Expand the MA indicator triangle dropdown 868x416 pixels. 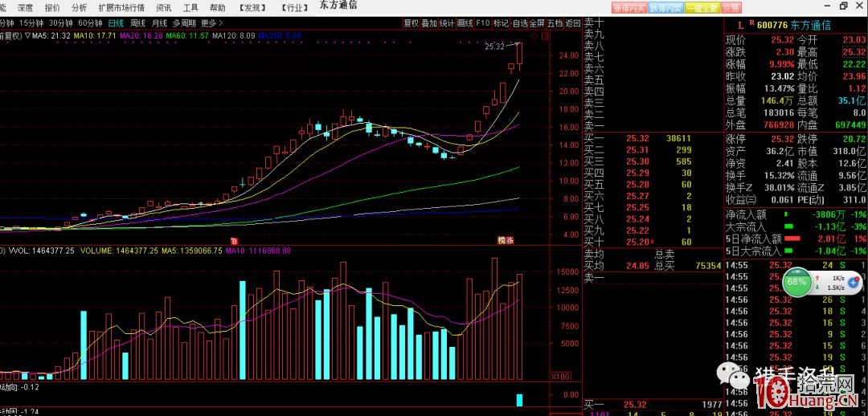(27, 36)
